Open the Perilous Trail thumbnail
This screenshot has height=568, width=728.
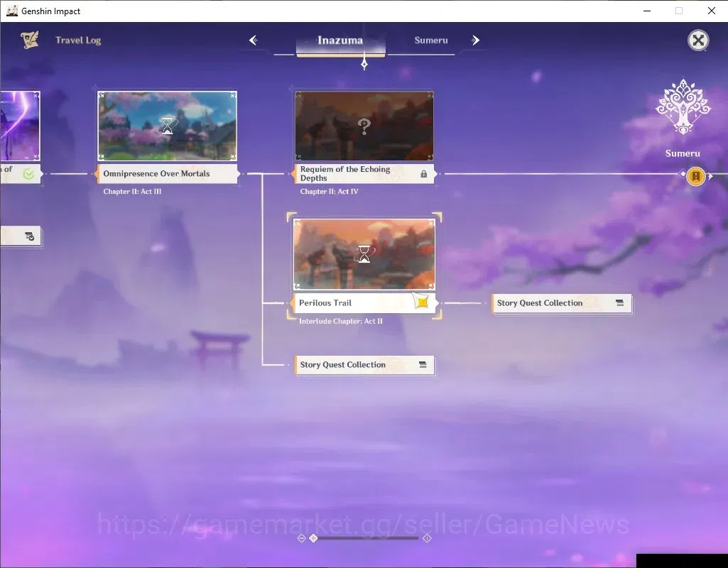364,254
